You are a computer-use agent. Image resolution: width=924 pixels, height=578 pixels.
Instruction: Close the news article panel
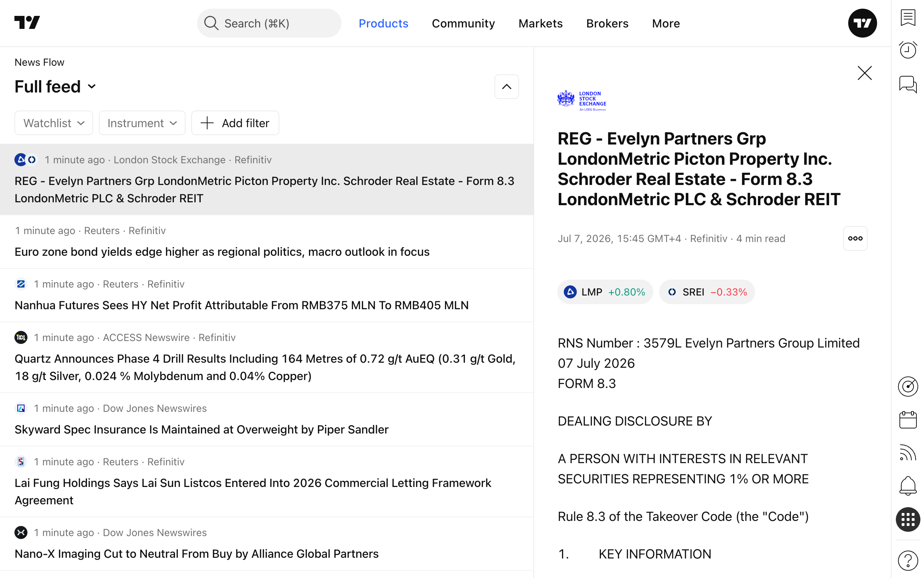pyautogui.click(x=864, y=73)
